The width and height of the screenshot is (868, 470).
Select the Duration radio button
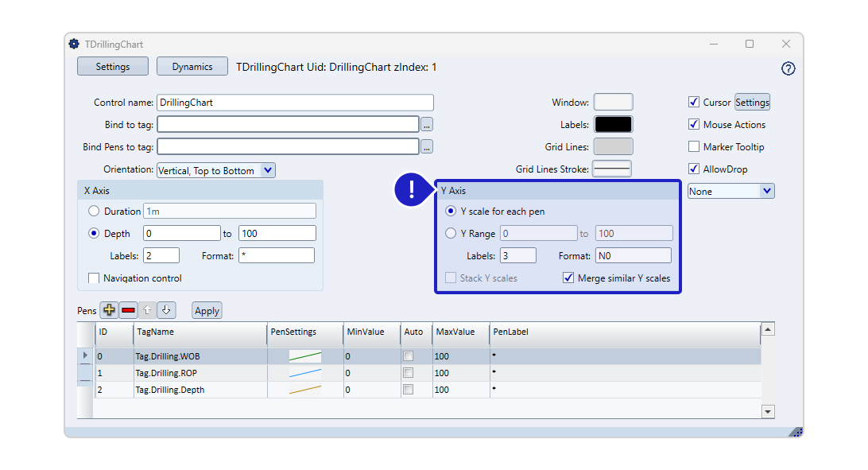[95, 212]
